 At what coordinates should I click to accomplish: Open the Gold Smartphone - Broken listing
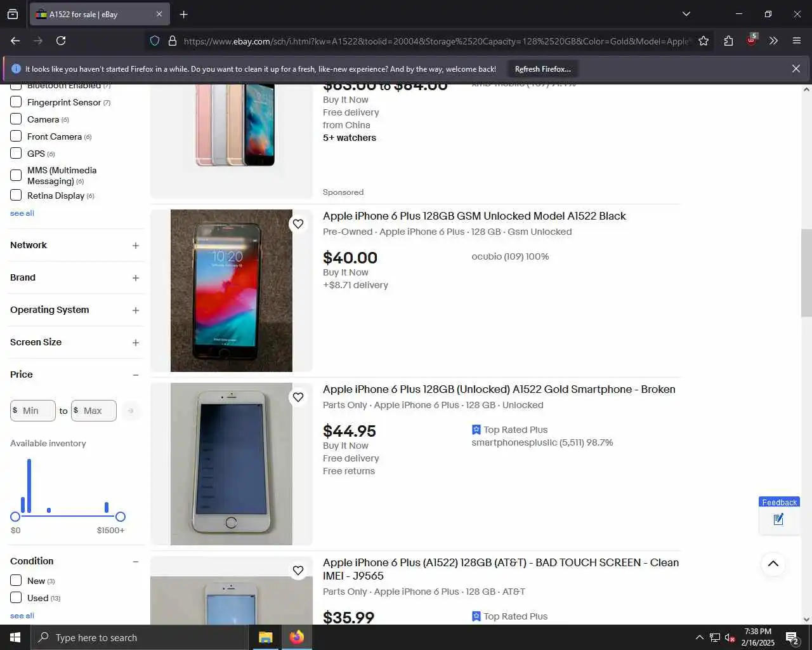(x=499, y=389)
